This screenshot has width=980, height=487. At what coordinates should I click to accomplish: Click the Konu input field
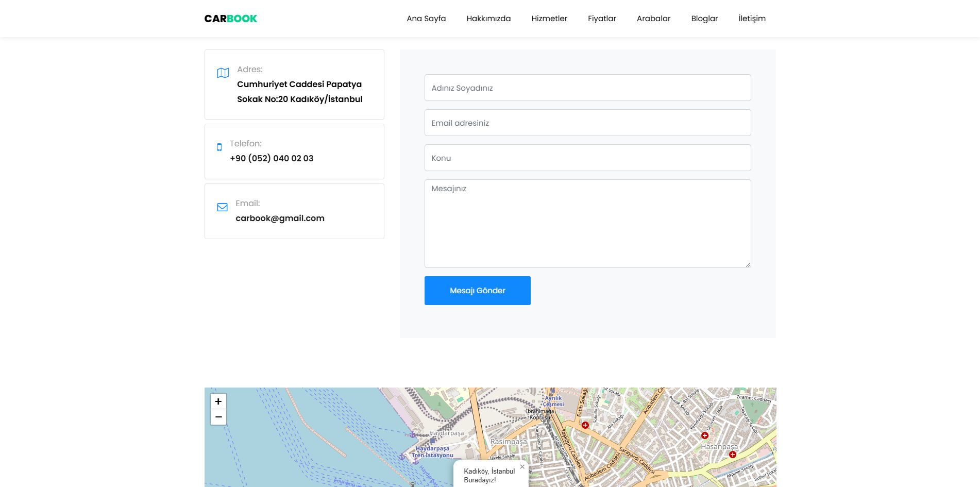(x=587, y=158)
